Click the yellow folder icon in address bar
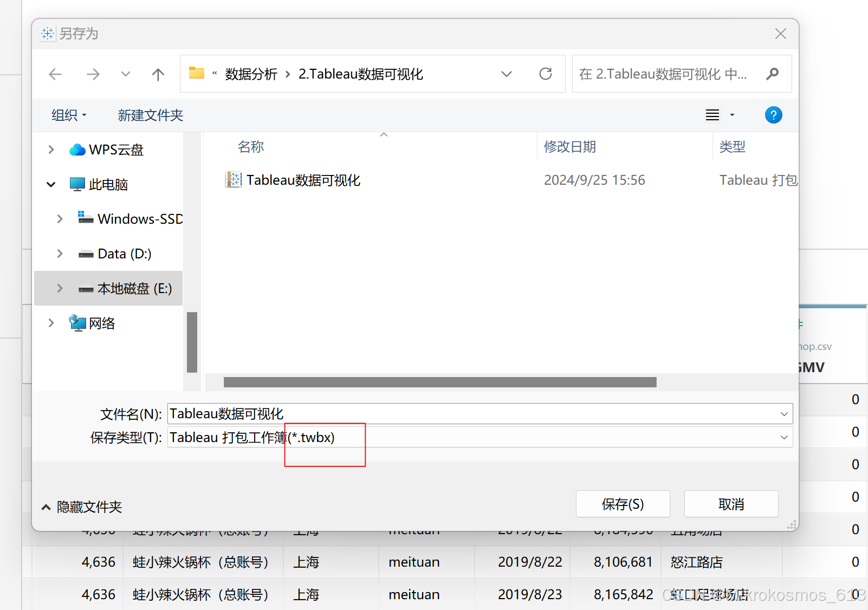This screenshot has width=868, height=610. (197, 73)
